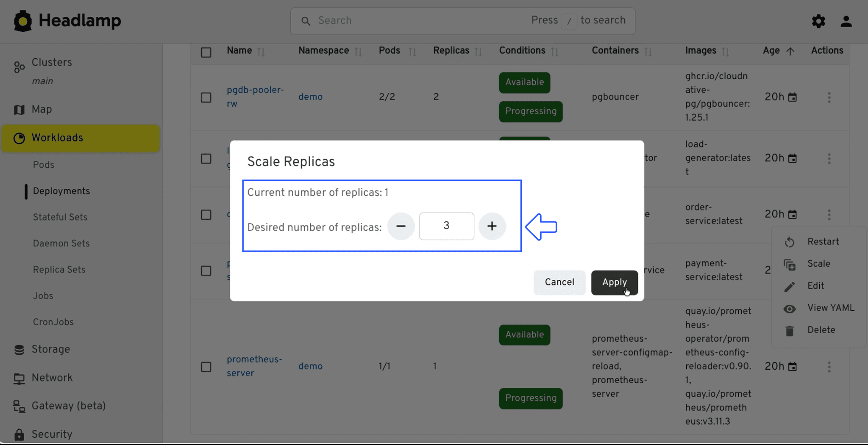The image size is (868, 445).
Task: Click the search magnifier icon
Action: 306,21
